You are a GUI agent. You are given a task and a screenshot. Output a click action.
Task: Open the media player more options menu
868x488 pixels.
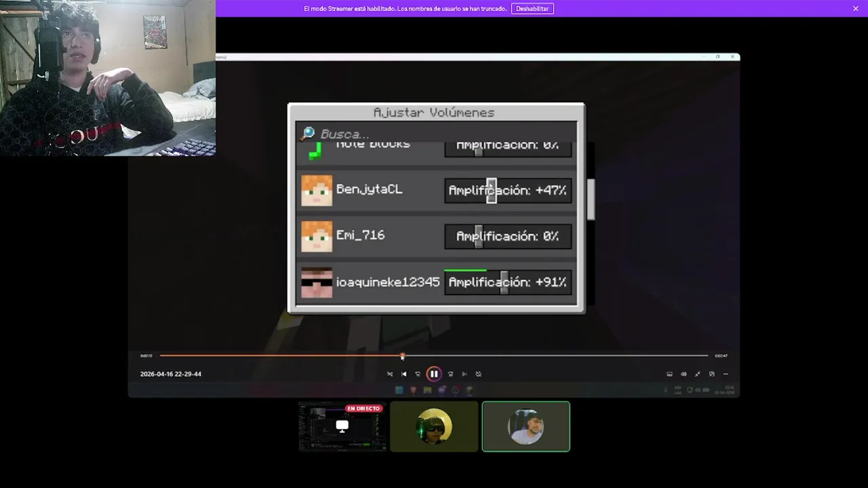coord(726,374)
